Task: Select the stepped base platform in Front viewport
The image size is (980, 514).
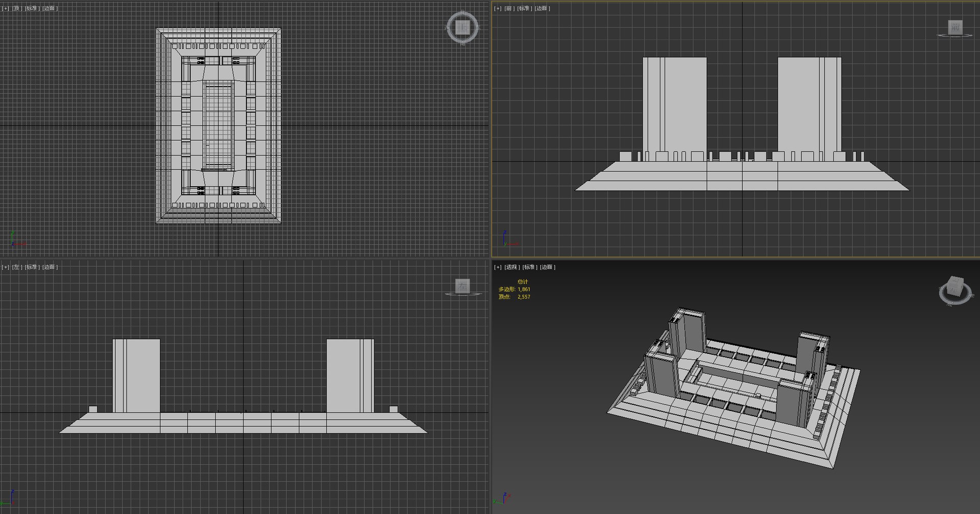Action: (x=742, y=176)
